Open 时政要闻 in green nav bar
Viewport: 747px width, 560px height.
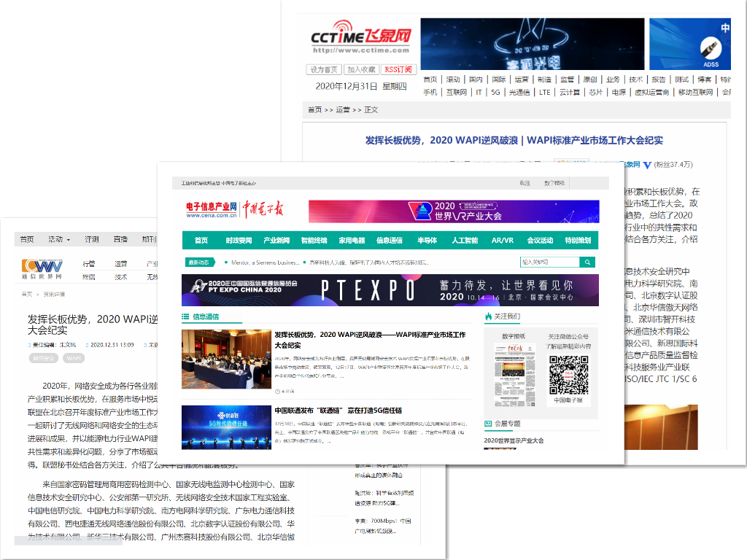tap(239, 241)
